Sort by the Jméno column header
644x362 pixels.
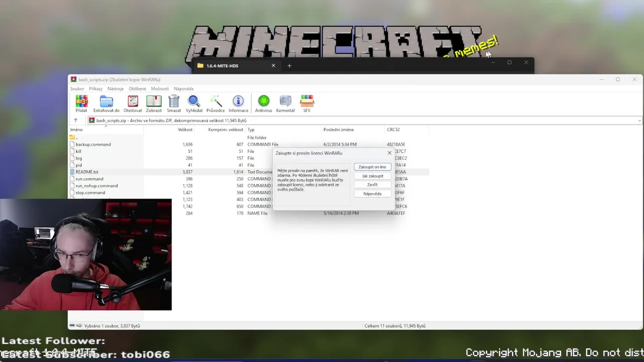[x=106, y=129]
